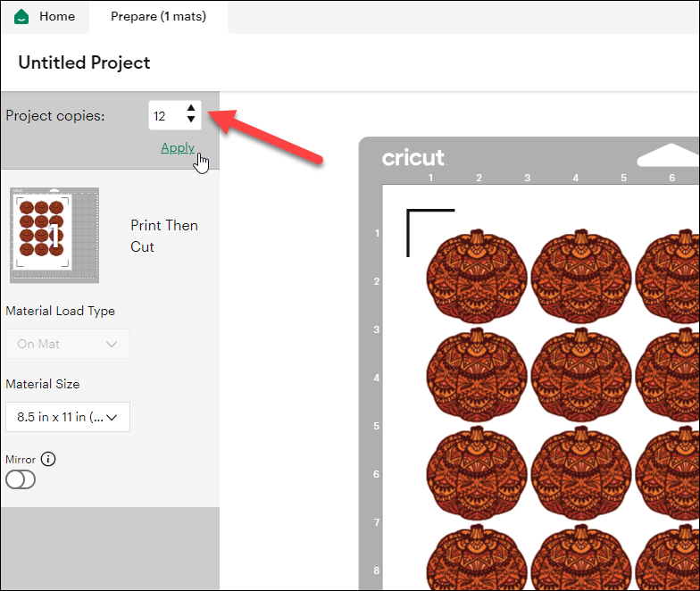Select the mat 1 thumbnail preview

pyautogui.click(x=54, y=235)
